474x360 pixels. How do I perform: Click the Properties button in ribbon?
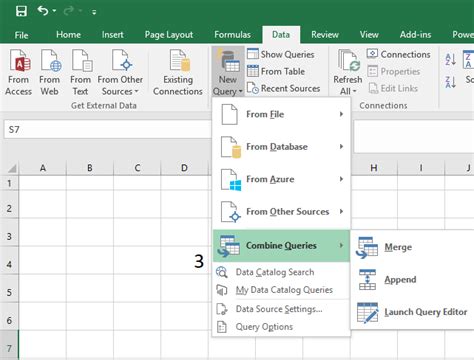coord(393,71)
